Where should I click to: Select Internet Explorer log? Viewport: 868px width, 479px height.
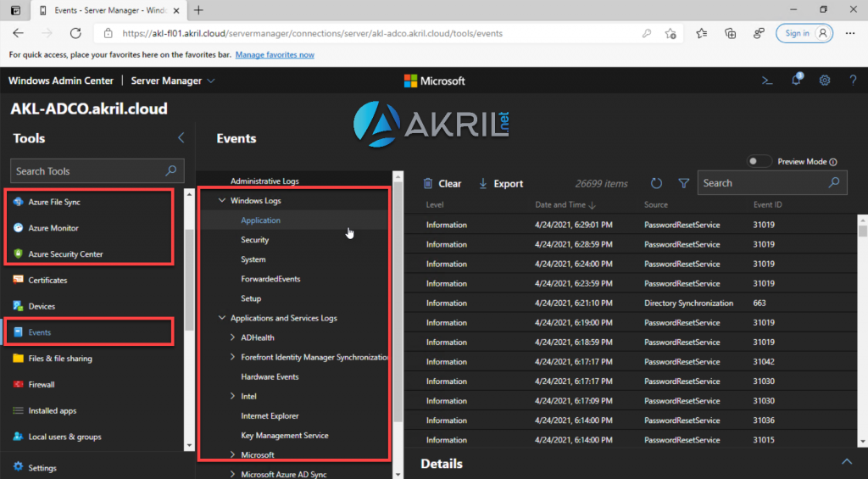click(x=270, y=416)
